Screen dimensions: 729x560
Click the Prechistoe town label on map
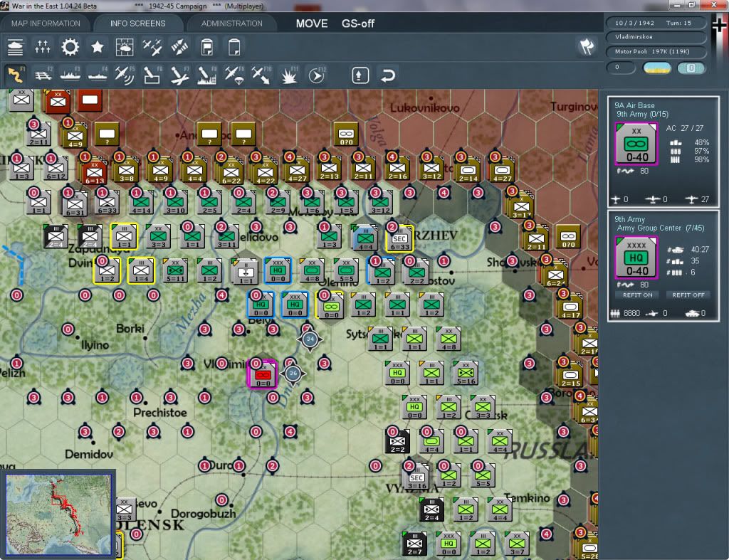point(160,413)
